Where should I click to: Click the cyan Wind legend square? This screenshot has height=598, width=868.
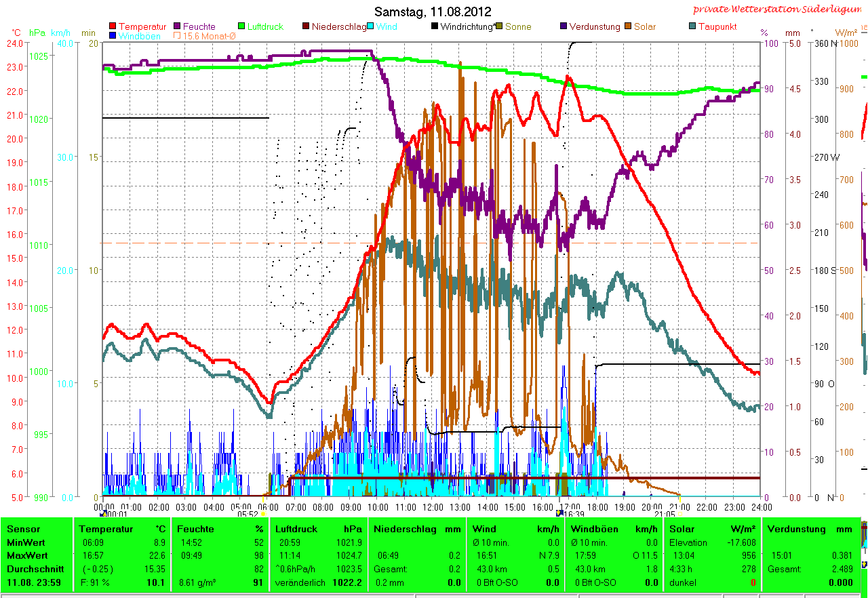[372, 27]
